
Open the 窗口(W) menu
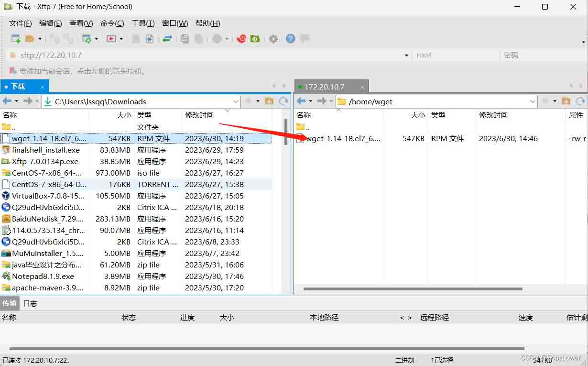pyautogui.click(x=175, y=23)
